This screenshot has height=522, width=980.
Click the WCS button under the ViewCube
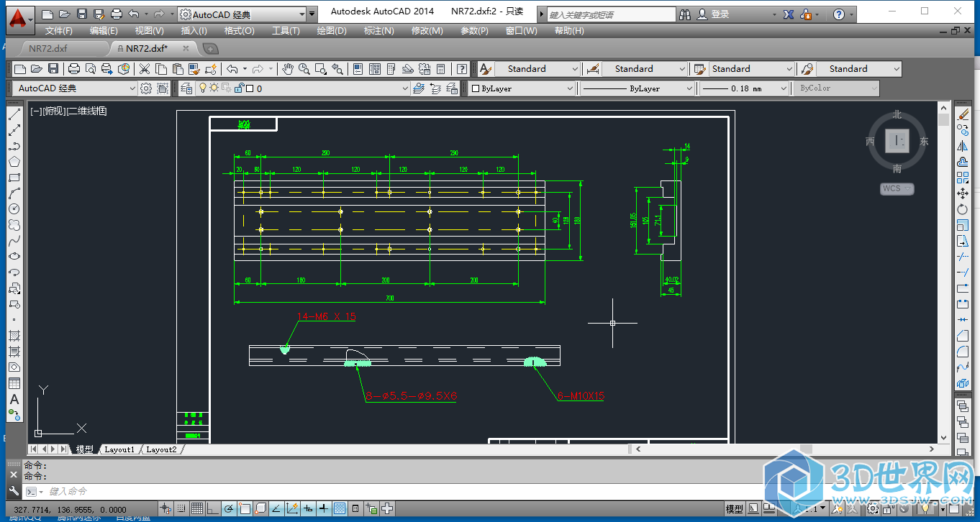point(897,189)
